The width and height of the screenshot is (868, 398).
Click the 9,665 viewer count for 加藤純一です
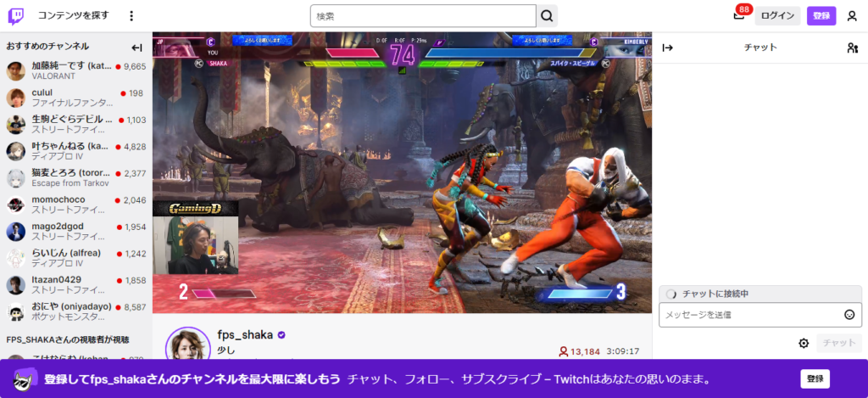point(135,66)
